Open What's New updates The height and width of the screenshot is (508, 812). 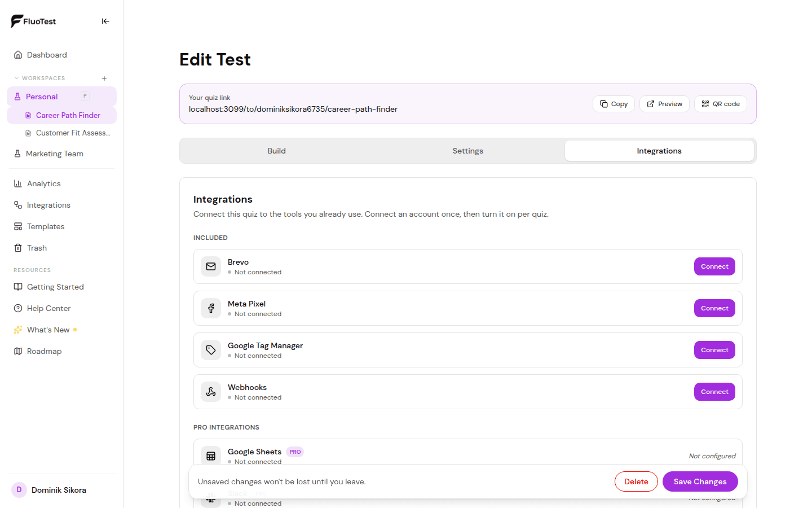[x=61, y=330]
